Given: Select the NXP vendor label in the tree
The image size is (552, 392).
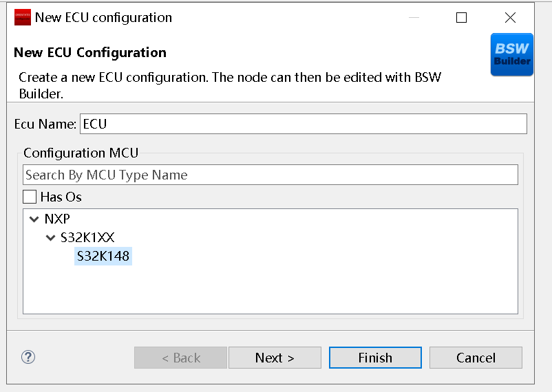Looking at the screenshot, I should 57,219.
